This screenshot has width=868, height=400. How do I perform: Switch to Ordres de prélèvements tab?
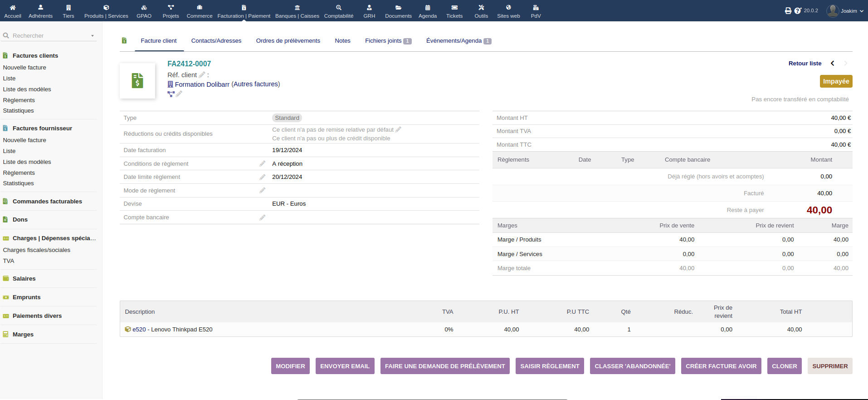click(x=288, y=41)
